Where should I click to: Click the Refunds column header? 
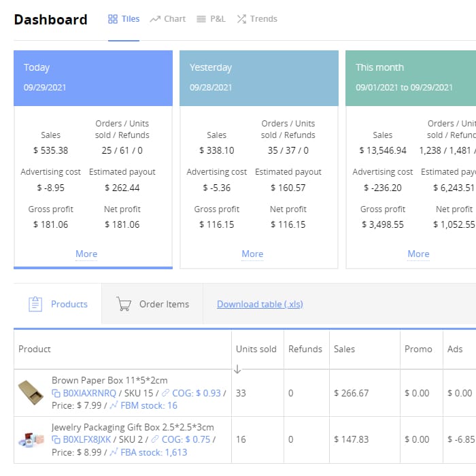click(x=305, y=349)
